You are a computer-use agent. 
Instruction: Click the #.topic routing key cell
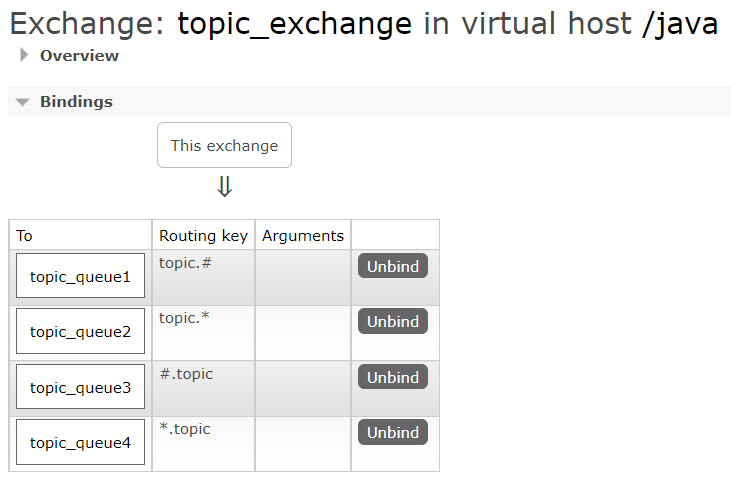coord(203,388)
